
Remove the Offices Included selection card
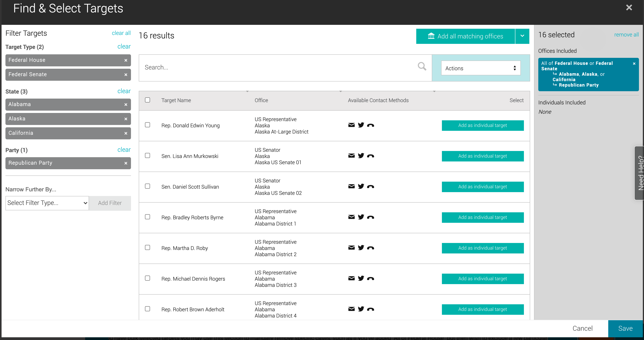tap(634, 64)
